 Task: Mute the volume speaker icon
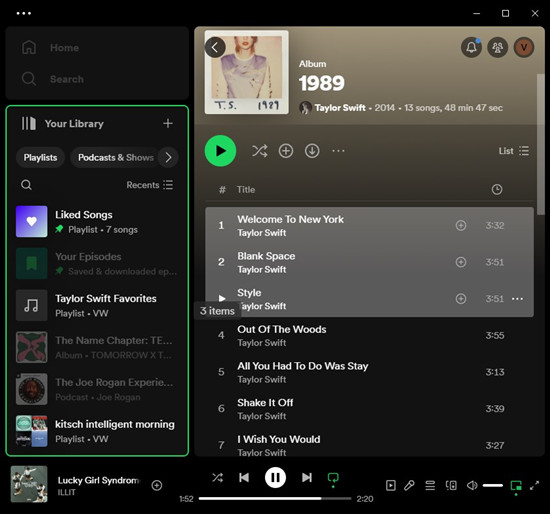coord(472,486)
